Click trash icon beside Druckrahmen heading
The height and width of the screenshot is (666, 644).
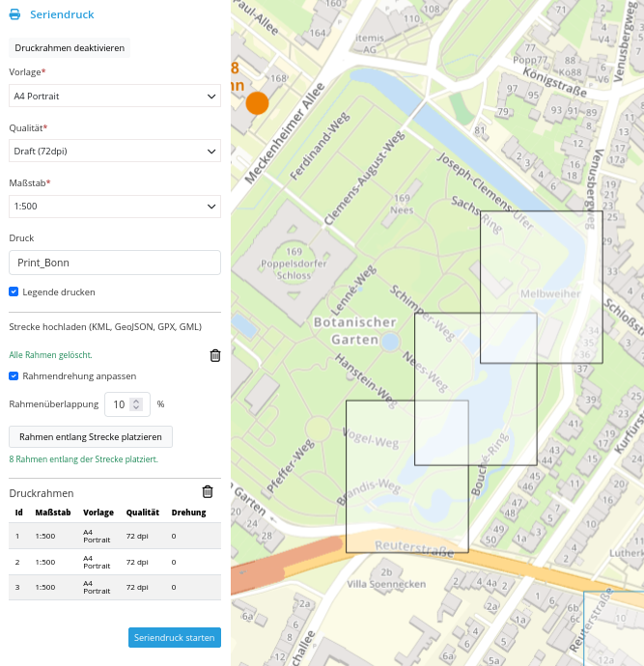point(208,492)
